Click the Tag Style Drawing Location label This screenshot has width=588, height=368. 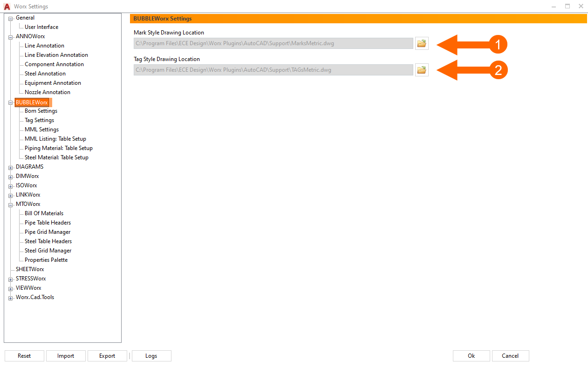point(167,59)
